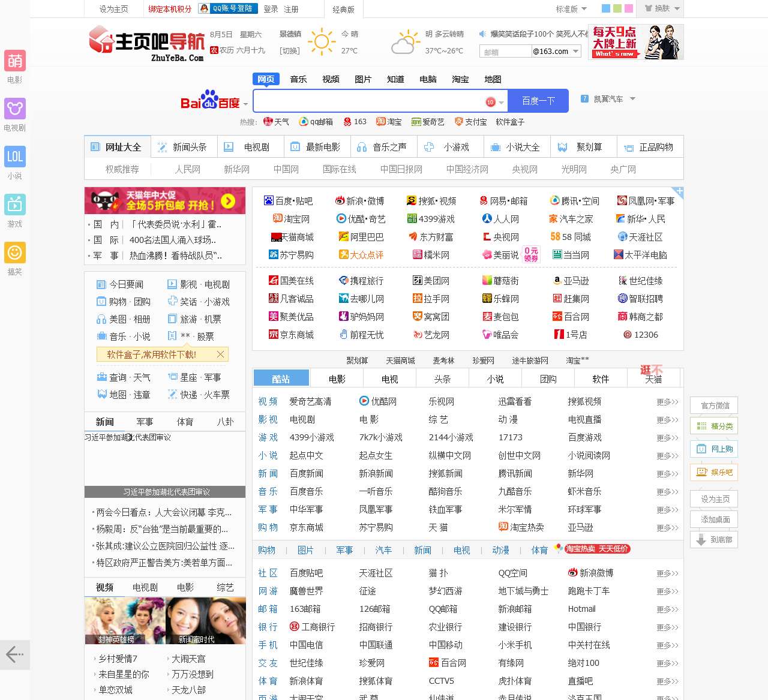Switch to 军事 tab in news panel
This screenshot has height=700, width=768.
pos(145,422)
